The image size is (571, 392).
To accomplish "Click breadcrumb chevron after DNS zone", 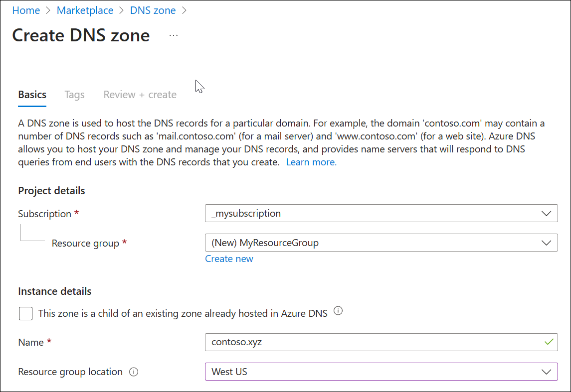I will pyautogui.click(x=184, y=10).
